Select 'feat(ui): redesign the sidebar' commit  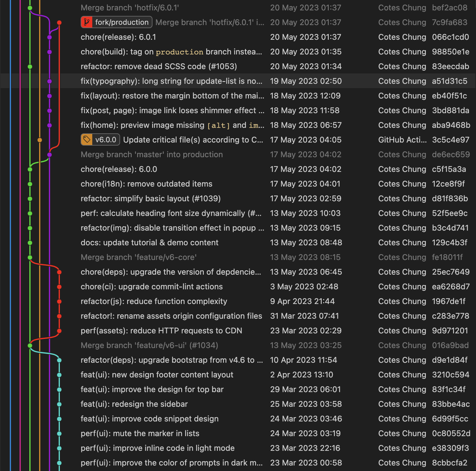[x=238, y=404]
